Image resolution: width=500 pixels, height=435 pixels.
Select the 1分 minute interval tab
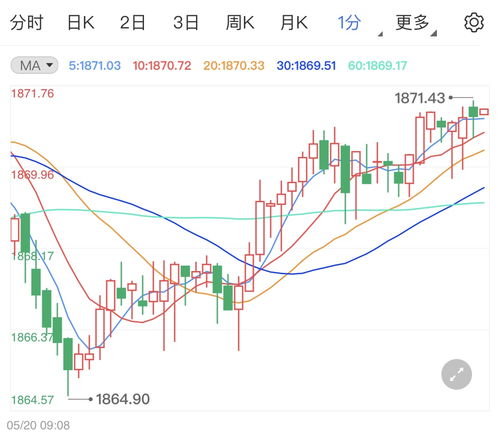[349, 23]
